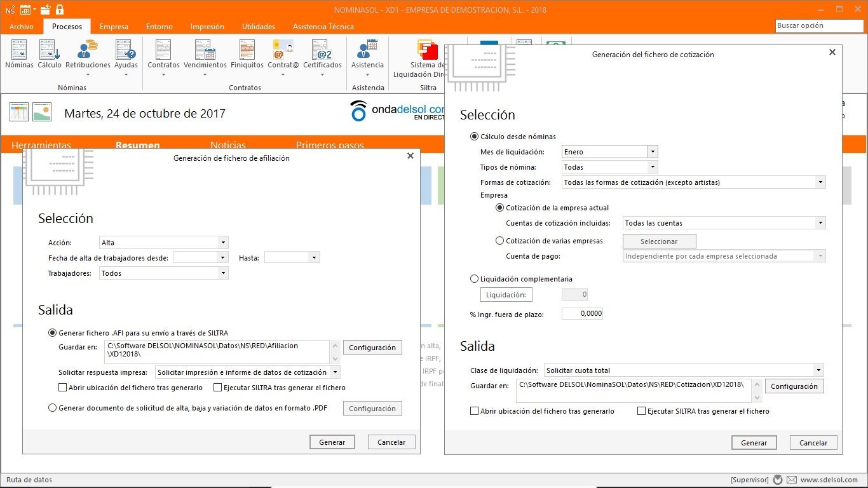868x488 pixels.
Task: Close the Generación de fichero de afiliación dialog
Action: 410,156
